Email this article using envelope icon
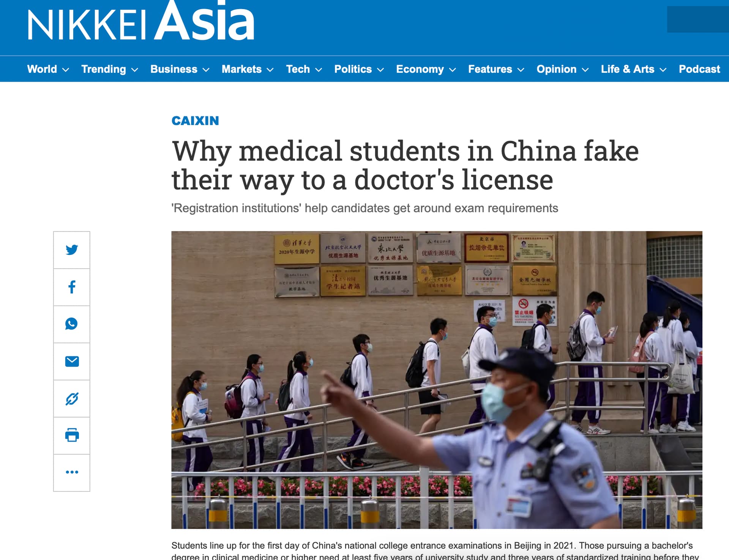The image size is (729, 560). (72, 361)
